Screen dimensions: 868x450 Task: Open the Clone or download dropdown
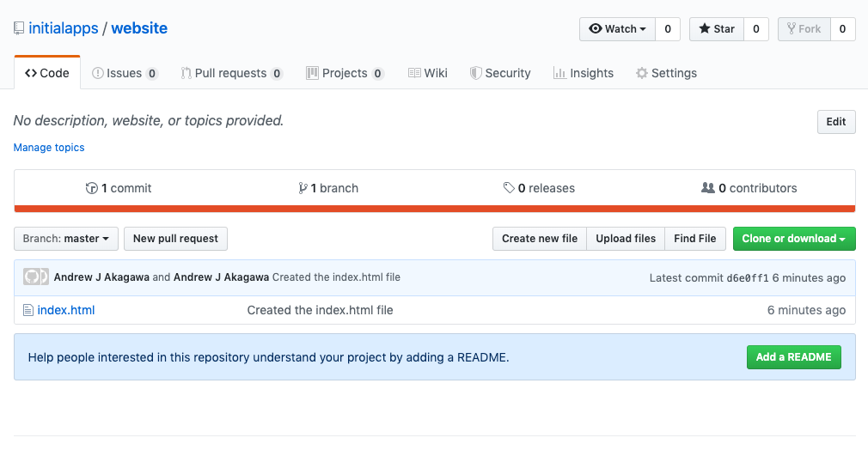[x=794, y=239]
